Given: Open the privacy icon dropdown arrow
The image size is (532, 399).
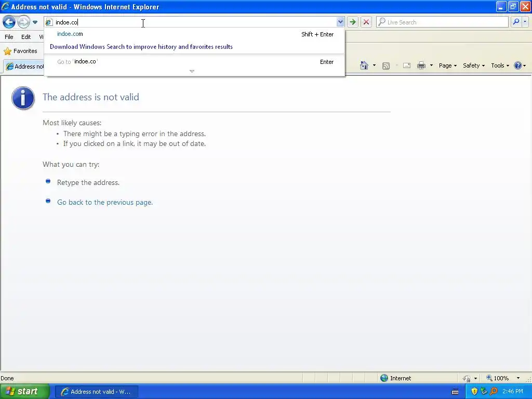Looking at the screenshot, I should tap(476, 378).
